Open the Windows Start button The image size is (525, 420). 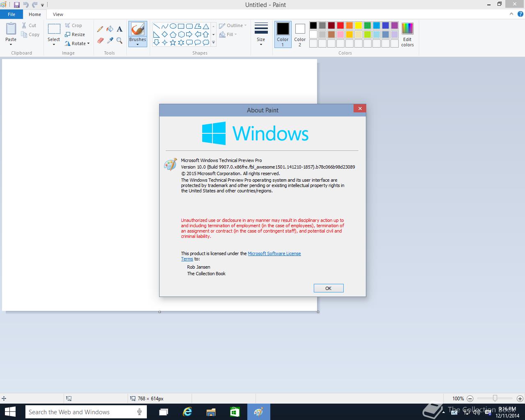point(10,412)
